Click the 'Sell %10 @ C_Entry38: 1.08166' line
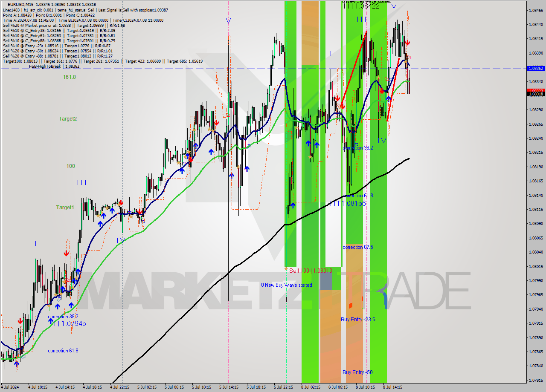The height and width of the screenshot is (392, 546). point(59,30)
